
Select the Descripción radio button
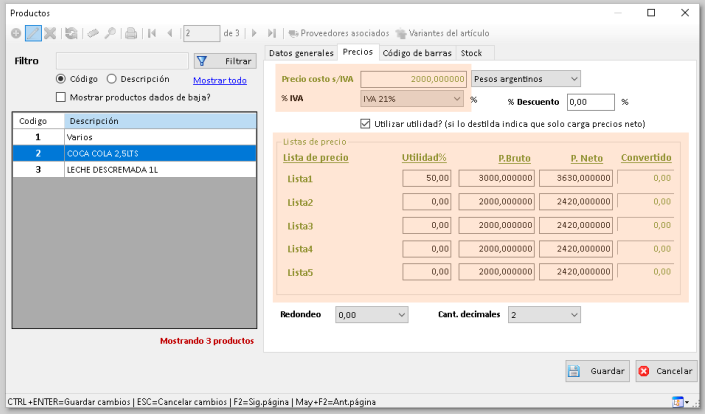pos(111,79)
